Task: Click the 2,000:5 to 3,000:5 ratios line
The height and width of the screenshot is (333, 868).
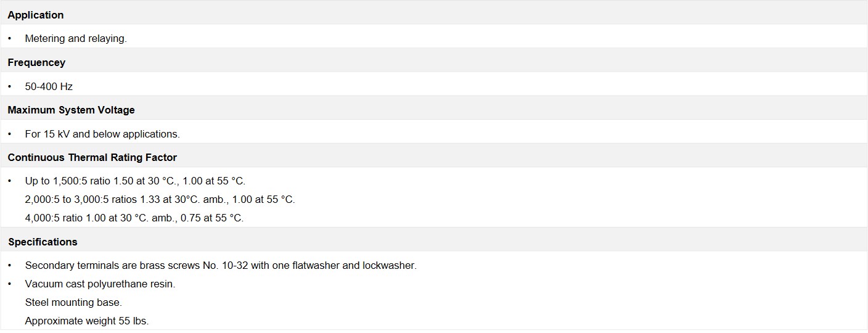Action: pyautogui.click(x=160, y=200)
